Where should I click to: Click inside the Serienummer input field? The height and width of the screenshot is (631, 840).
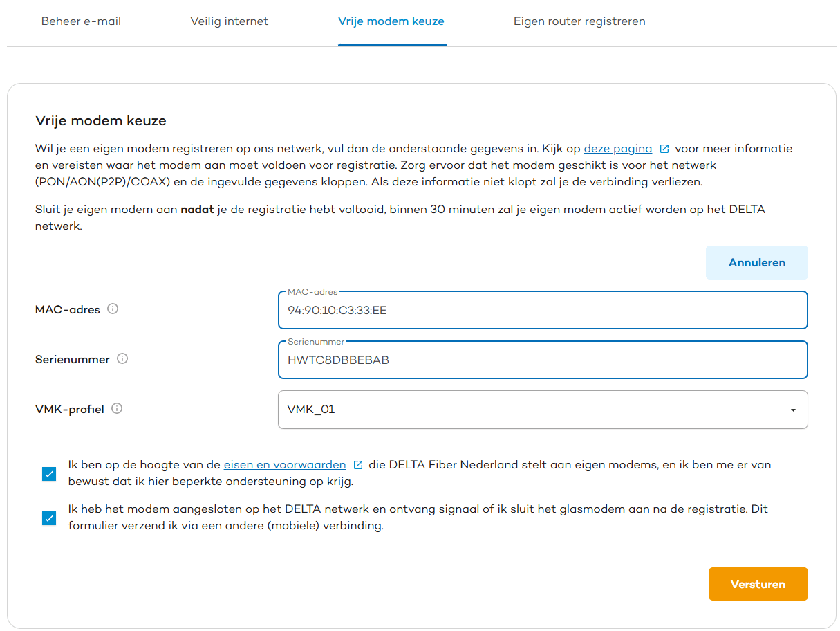pos(543,360)
